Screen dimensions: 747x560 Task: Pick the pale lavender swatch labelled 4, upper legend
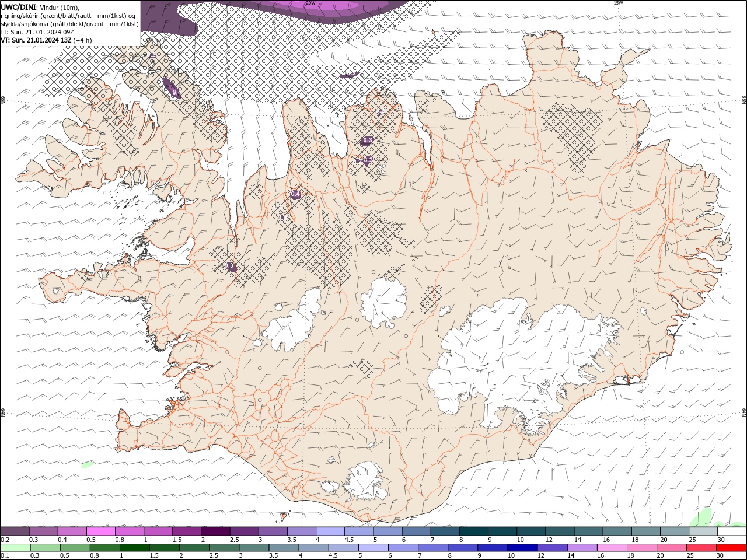click(330, 531)
